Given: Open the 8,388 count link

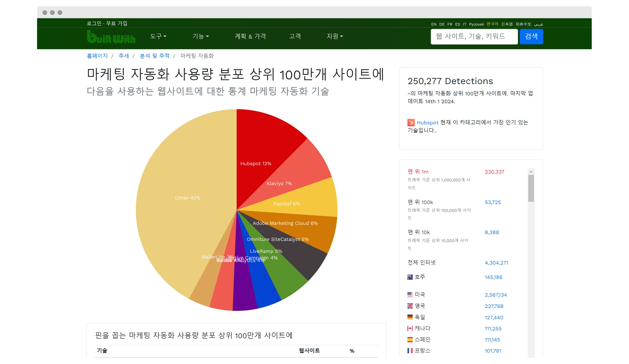Looking at the screenshot, I should pos(492,233).
